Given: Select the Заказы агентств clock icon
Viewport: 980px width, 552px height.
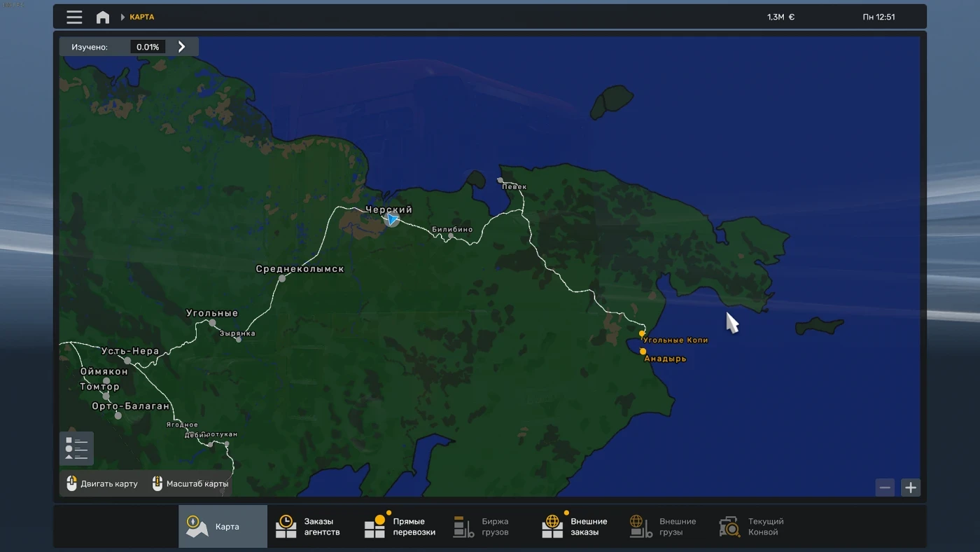Looking at the screenshot, I should tap(286, 525).
